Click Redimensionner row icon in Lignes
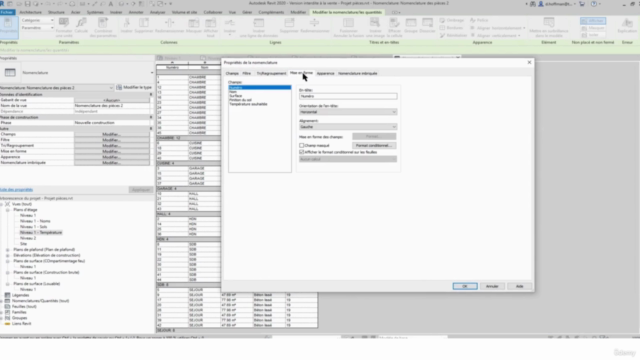Screen dimensions: 640x360 click(x=314, y=27)
